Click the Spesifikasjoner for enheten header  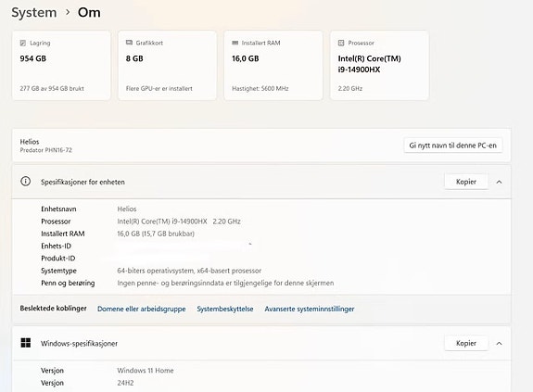coord(261,182)
